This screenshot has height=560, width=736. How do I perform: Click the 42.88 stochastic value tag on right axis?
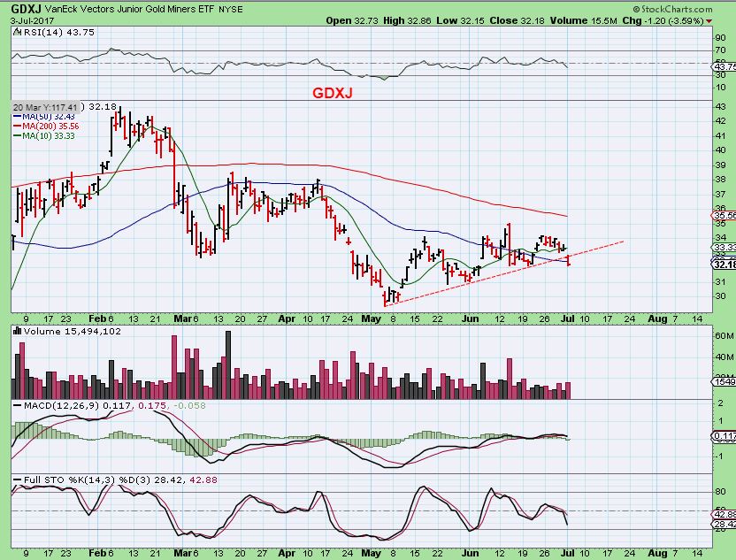pyautogui.click(x=724, y=514)
